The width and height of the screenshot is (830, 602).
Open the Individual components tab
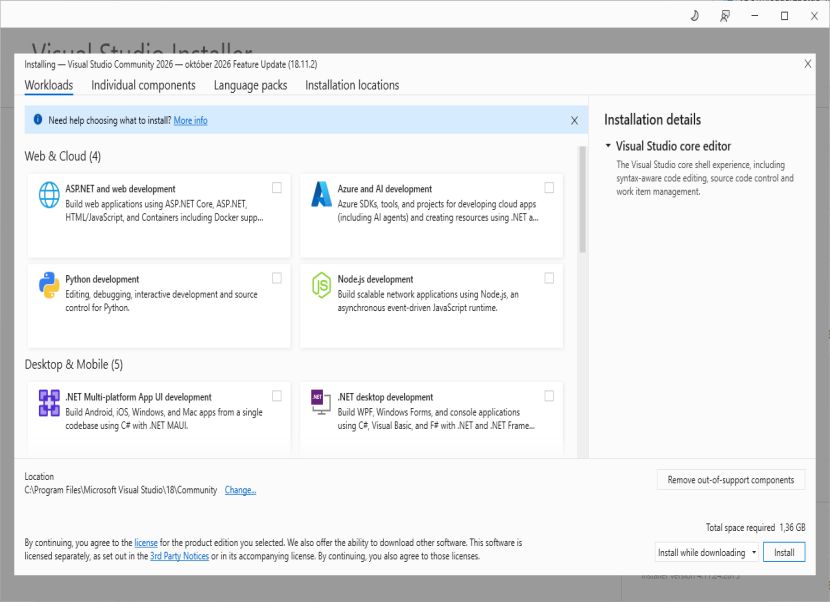(143, 85)
